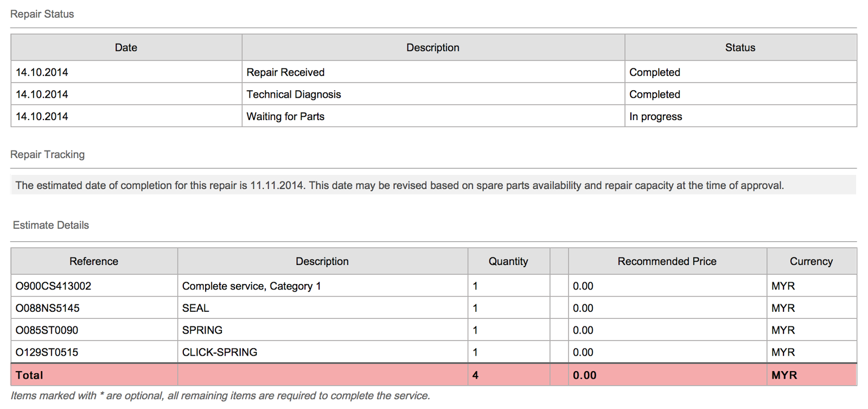Select the Repair Received description cell
This screenshot has width=868, height=409.
[285, 72]
